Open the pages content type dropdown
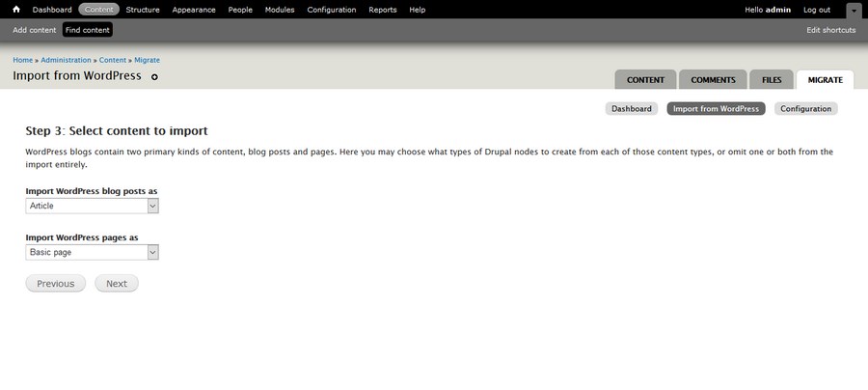Image resolution: width=868 pixels, height=390 pixels. tap(92, 253)
